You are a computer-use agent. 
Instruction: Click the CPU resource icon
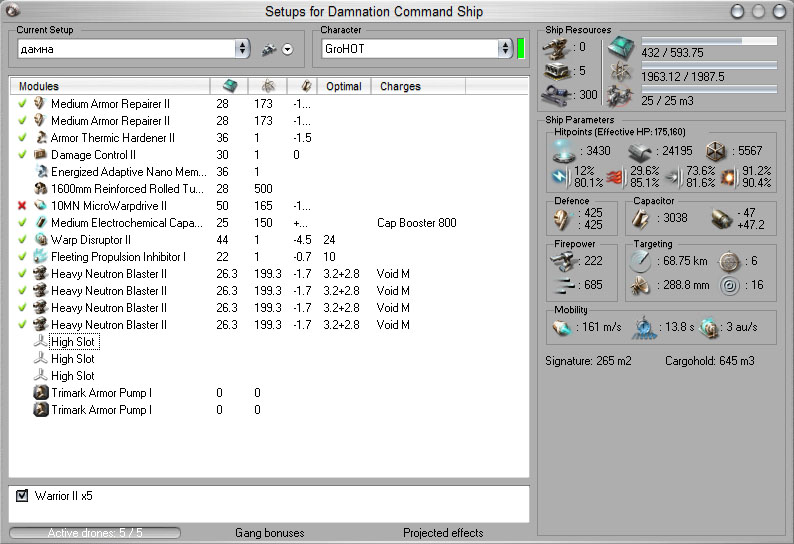pos(621,48)
